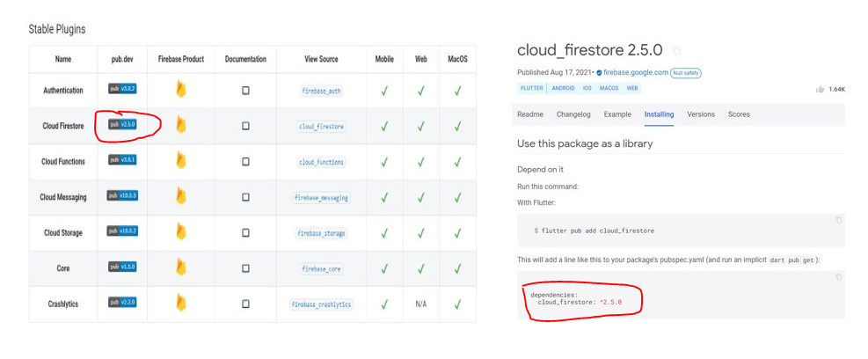Open the Scores tab

(739, 114)
